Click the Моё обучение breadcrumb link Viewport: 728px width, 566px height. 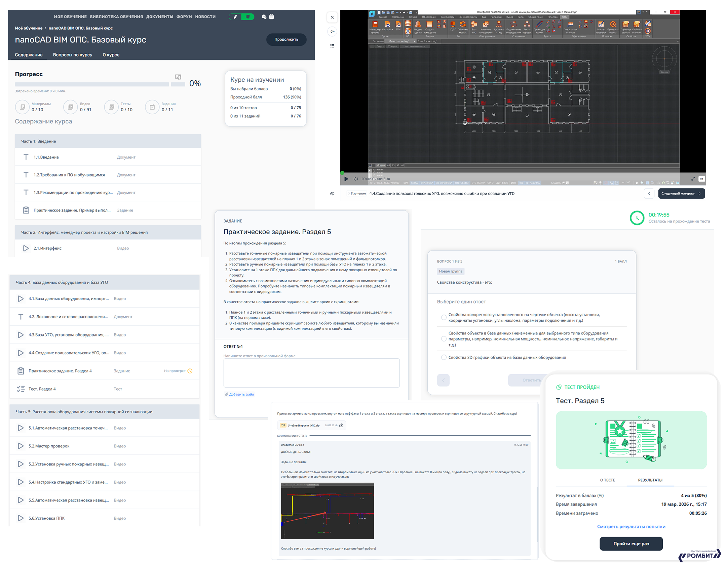click(x=29, y=28)
